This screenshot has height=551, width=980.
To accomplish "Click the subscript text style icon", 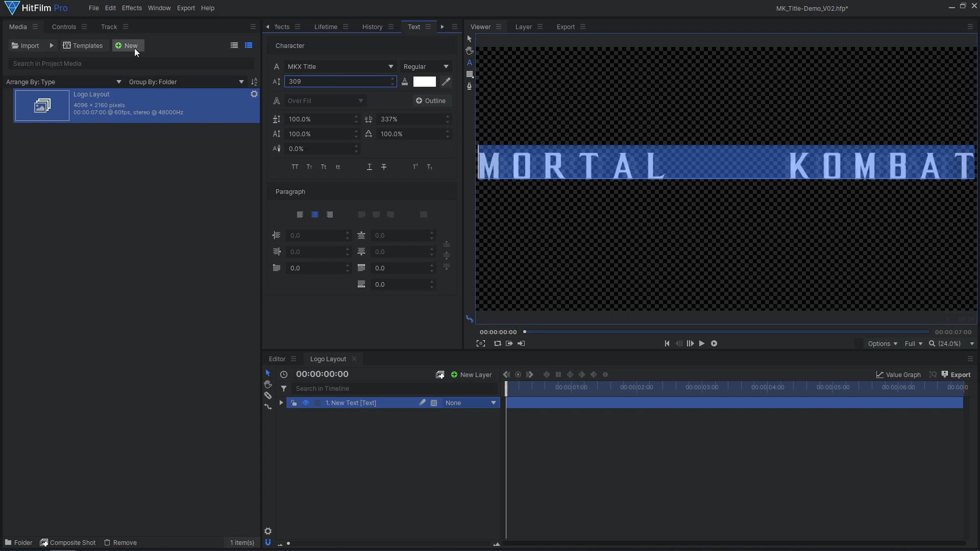I will (429, 166).
